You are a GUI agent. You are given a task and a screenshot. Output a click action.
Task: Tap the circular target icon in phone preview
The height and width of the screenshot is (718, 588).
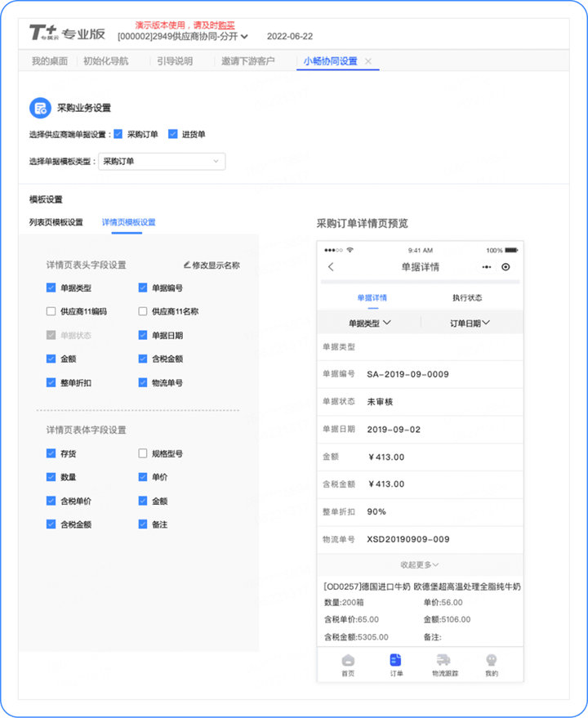pos(506,267)
